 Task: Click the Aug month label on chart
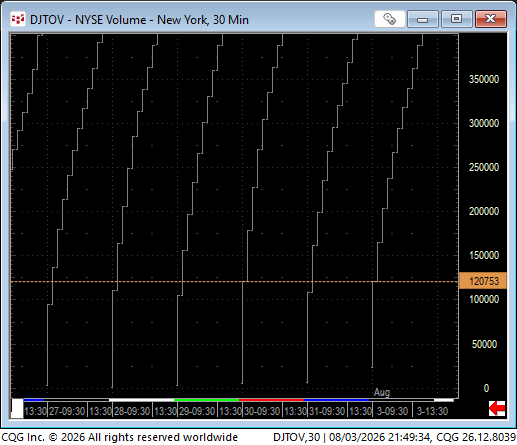pos(382,392)
